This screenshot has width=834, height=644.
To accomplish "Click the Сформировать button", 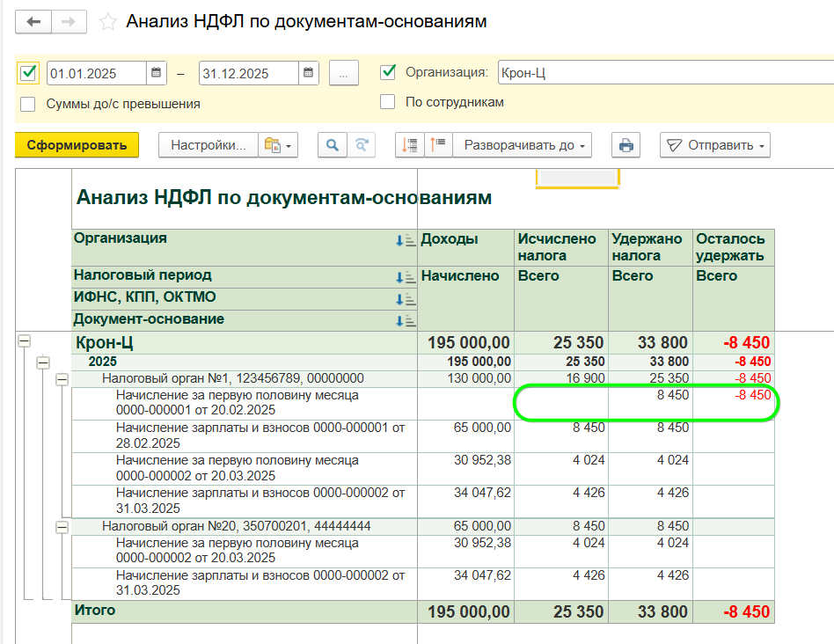I will tap(77, 145).
